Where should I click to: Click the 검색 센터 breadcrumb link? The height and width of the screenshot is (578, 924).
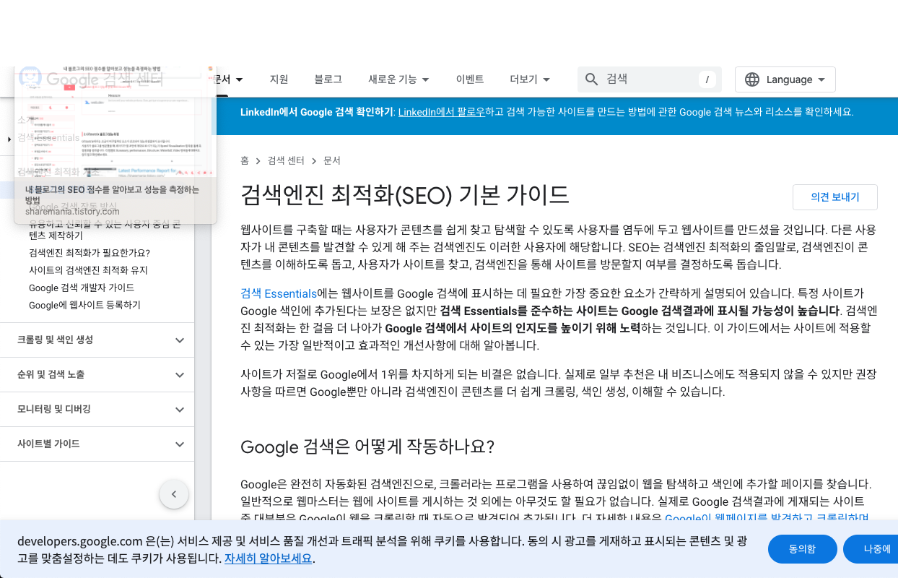(x=286, y=160)
